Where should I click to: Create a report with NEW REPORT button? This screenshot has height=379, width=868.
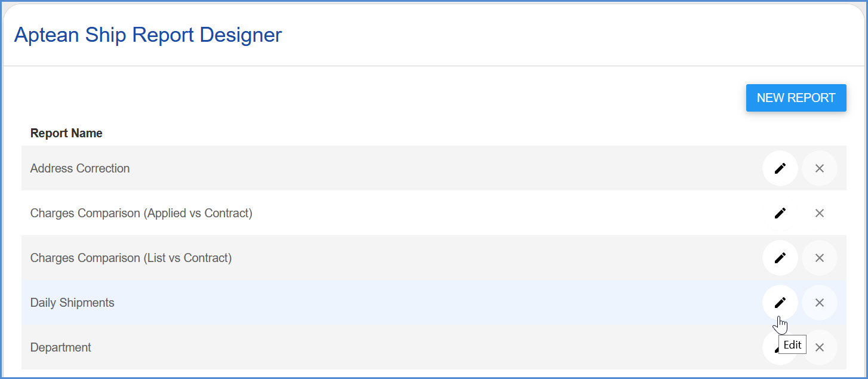[796, 98]
